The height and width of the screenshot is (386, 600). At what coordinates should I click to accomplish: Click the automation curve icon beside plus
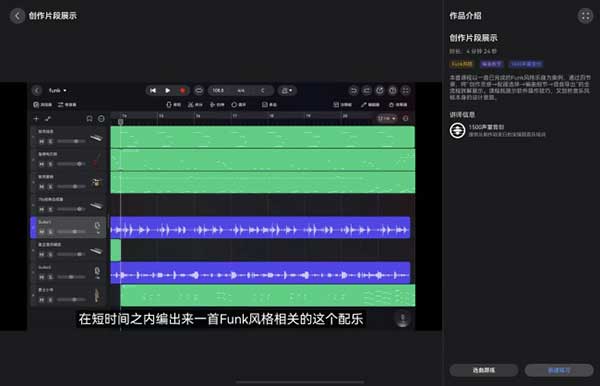click(x=48, y=119)
